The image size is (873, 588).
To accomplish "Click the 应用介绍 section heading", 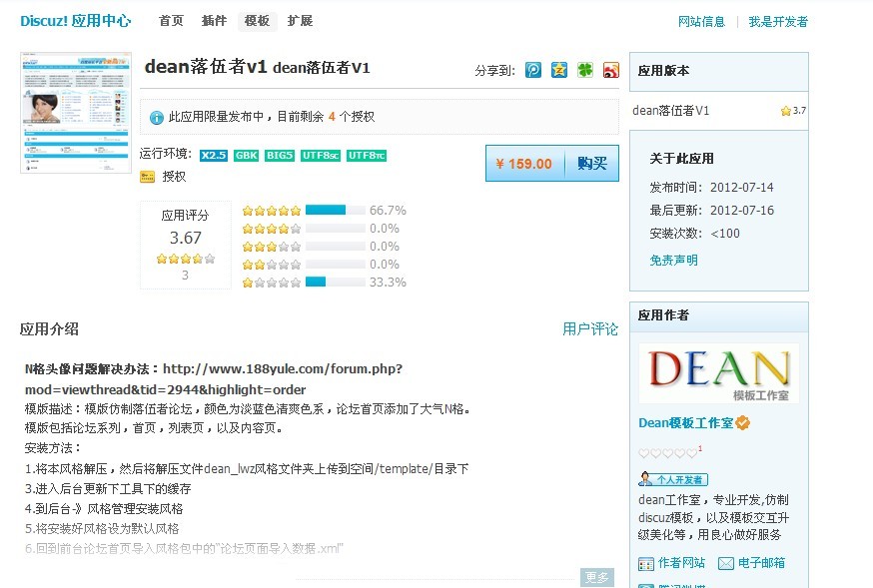I will tap(49, 329).
